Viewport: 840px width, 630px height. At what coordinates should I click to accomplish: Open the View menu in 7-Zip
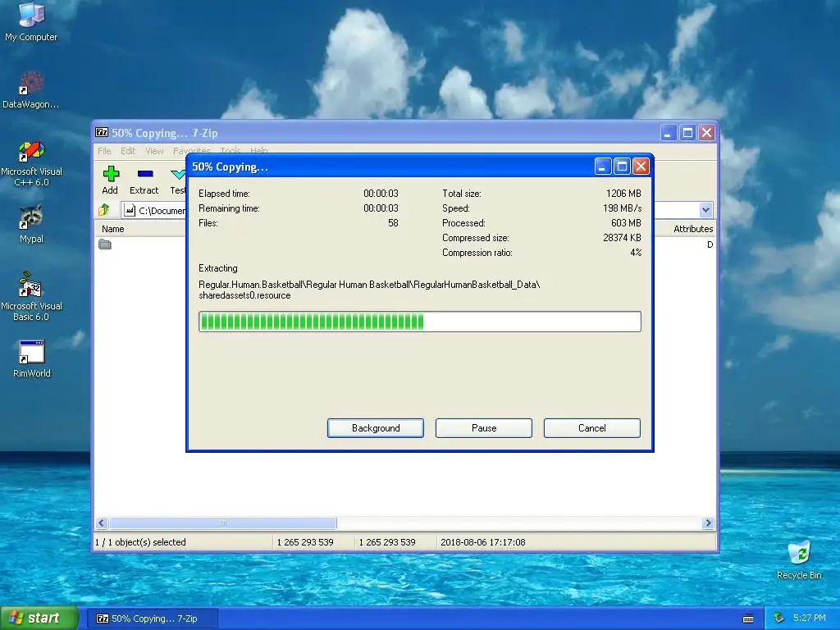[154, 151]
